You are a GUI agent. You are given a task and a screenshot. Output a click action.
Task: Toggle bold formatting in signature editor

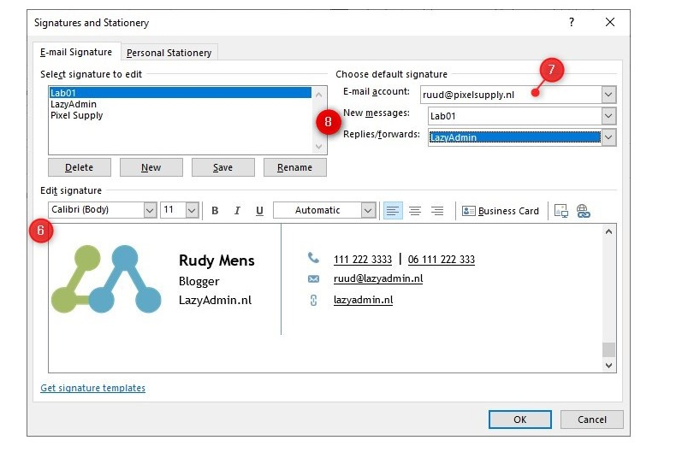(215, 211)
